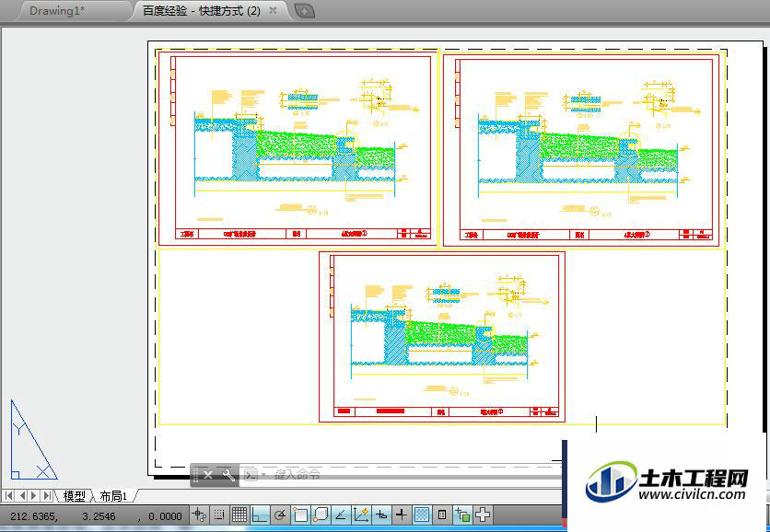Select the 布局1 layout tab
The width and height of the screenshot is (770, 532).
tap(113, 496)
